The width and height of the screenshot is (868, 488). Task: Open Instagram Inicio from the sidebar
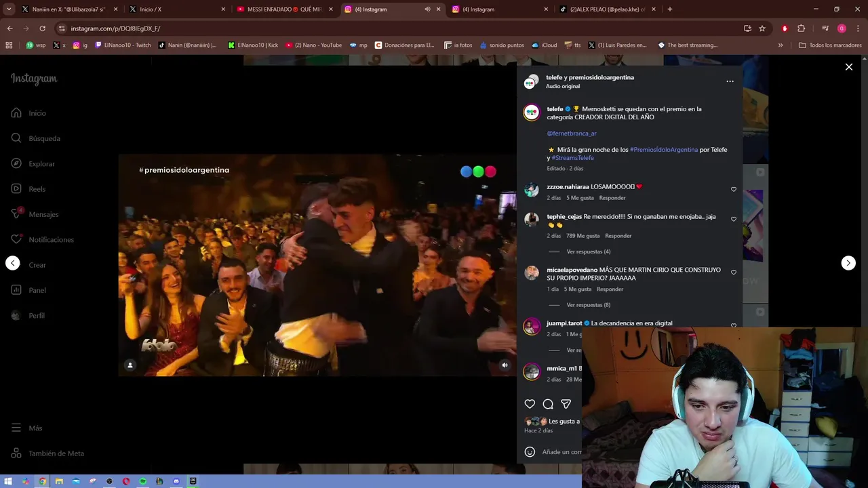click(x=28, y=113)
